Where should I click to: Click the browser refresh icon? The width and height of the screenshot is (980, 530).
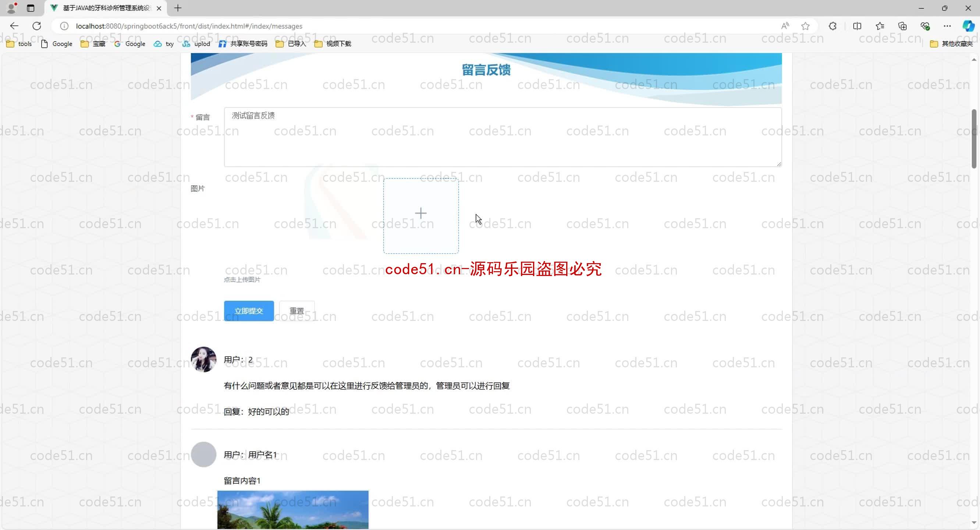point(37,26)
